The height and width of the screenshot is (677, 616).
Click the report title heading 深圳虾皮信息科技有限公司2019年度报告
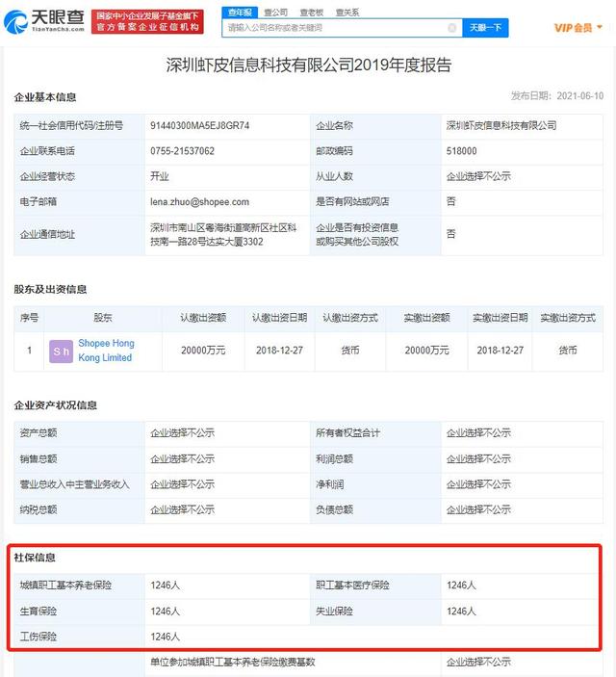pos(309,65)
